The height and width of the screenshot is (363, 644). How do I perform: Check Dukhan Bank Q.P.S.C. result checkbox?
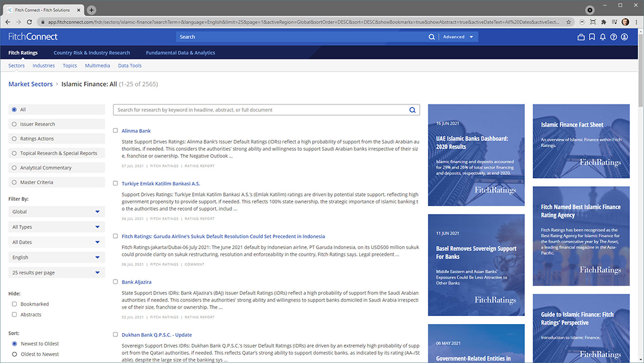[116, 335]
